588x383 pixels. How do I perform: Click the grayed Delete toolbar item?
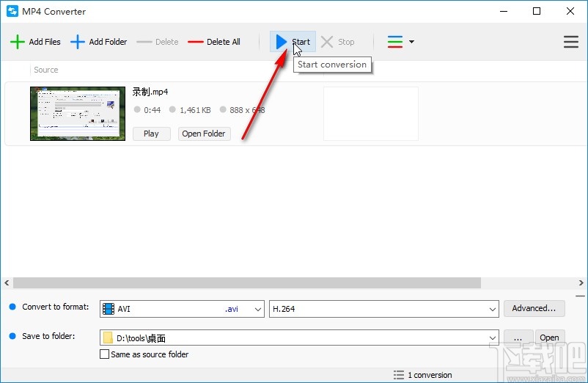(158, 42)
